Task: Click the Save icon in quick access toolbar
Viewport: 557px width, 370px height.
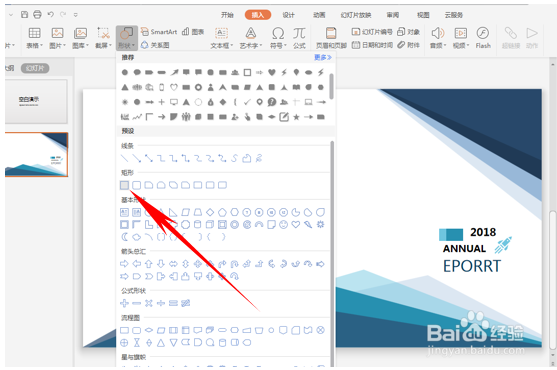Action: click(24, 15)
